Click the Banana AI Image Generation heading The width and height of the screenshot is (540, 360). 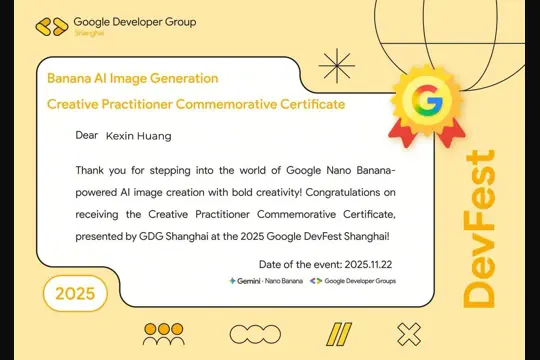click(x=133, y=78)
